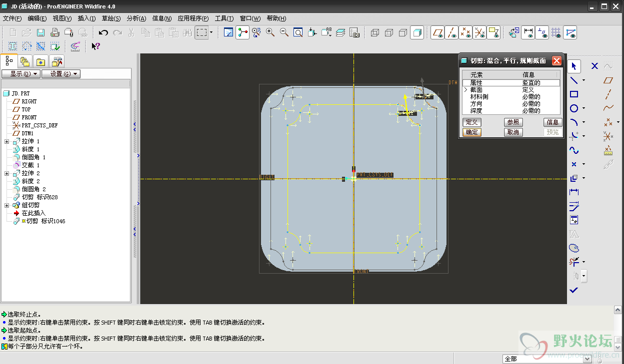
Task: Click the use edge copy tool
Action: (574, 178)
